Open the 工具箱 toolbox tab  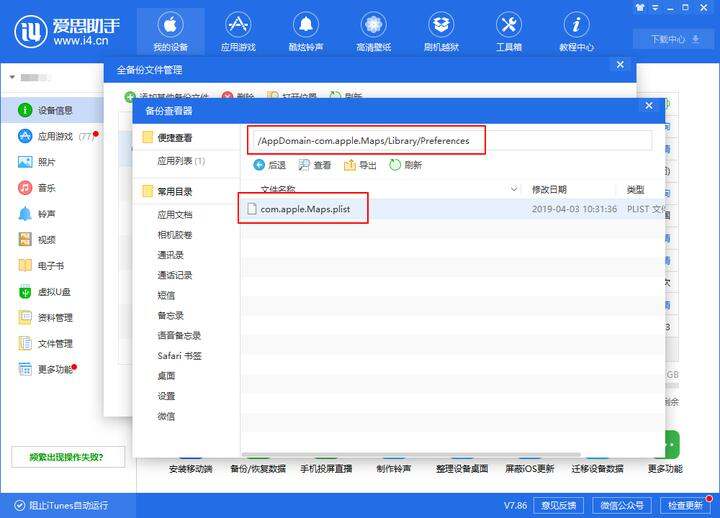pyautogui.click(x=509, y=31)
